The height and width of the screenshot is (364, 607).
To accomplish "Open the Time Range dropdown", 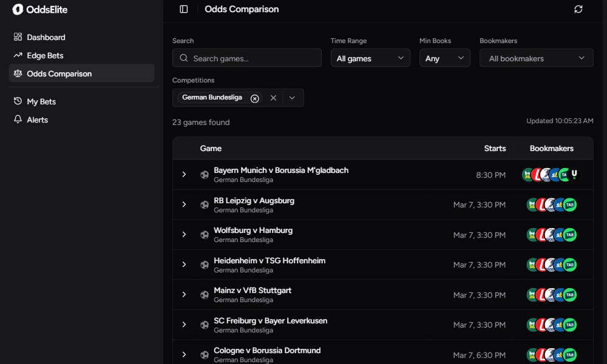I will click(x=370, y=58).
